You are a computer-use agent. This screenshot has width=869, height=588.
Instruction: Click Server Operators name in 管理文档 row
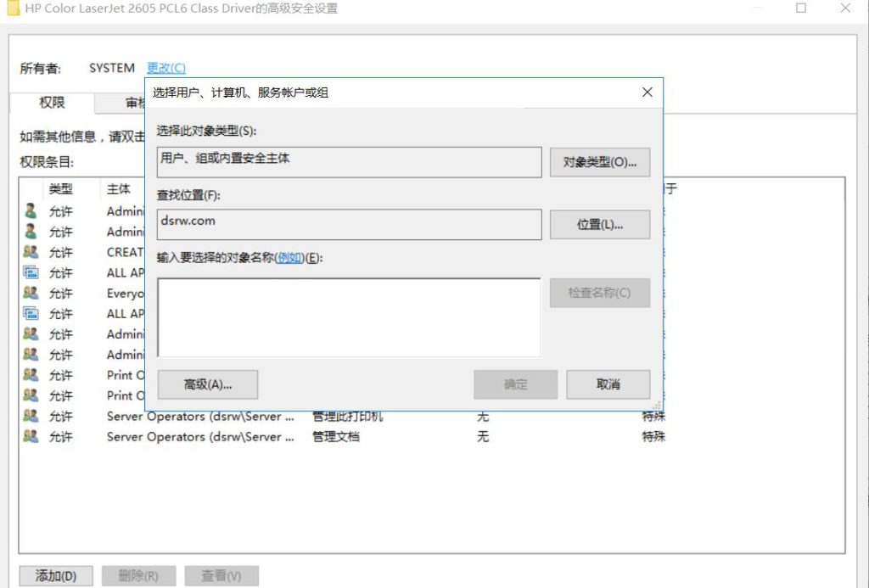(200, 437)
